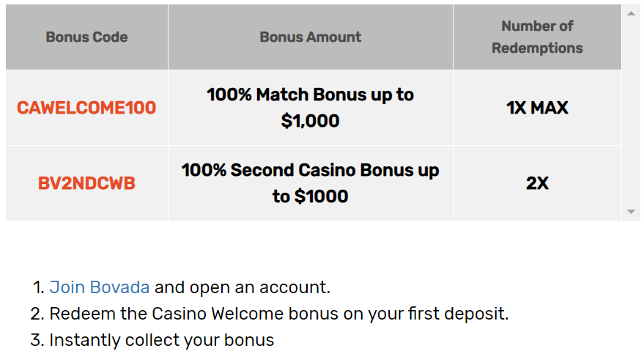Click the table's vertical scrollbar track

tap(631, 113)
